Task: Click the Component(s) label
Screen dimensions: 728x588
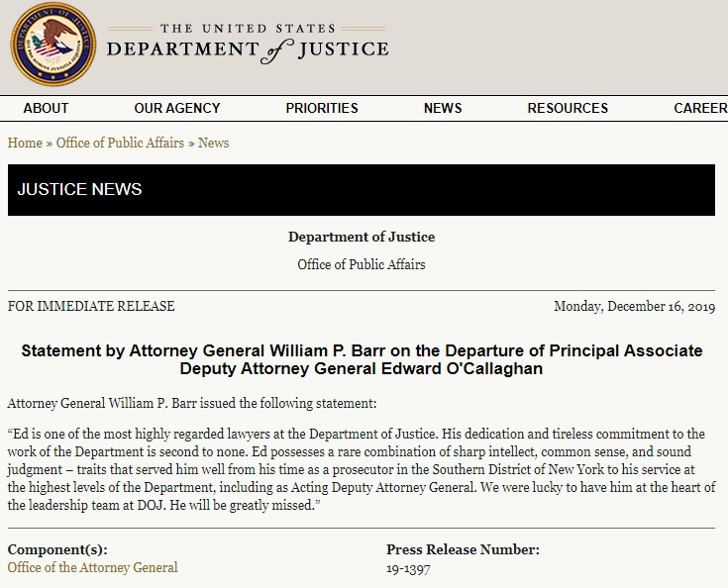Action: point(57,549)
